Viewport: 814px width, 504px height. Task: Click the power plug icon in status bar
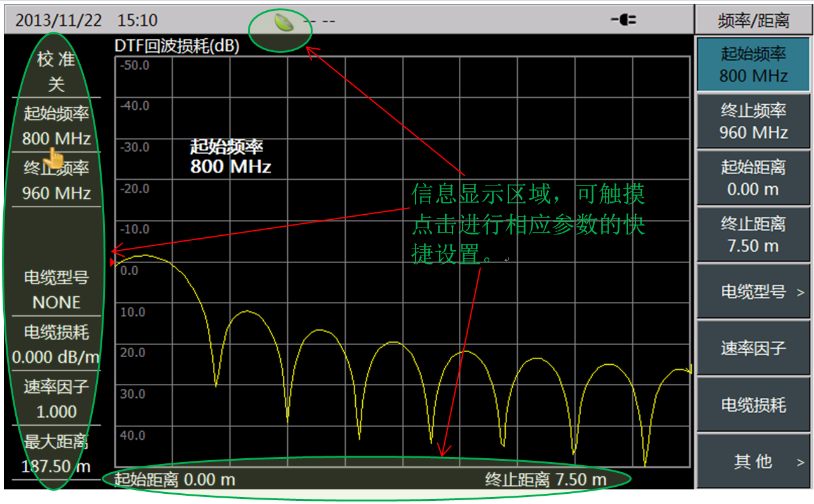click(x=623, y=20)
